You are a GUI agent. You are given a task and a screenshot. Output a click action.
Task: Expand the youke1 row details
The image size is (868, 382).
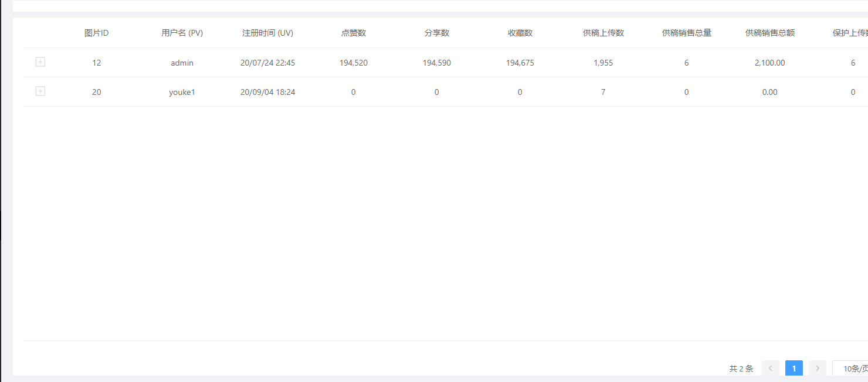tap(40, 91)
